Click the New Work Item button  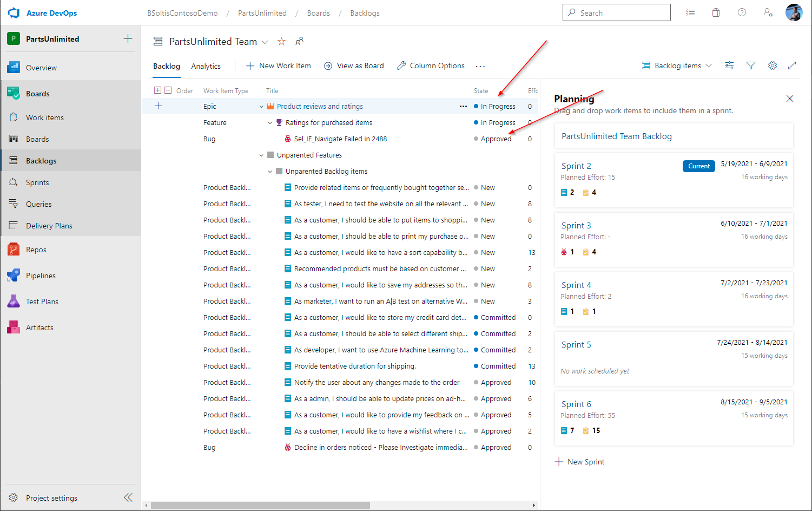pos(279,65)
